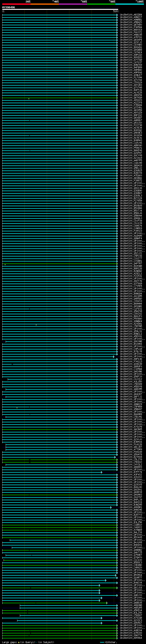The height and width of the screenshot is (644, 146).
Task: Click the white query sequence ruler bar
Action: 60,10
